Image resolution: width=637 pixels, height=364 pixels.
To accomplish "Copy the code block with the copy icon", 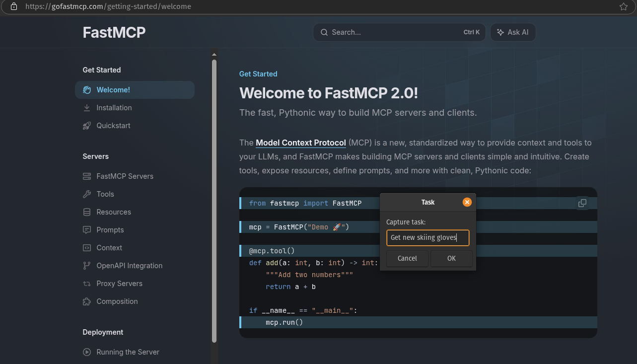I will [582, 203].
